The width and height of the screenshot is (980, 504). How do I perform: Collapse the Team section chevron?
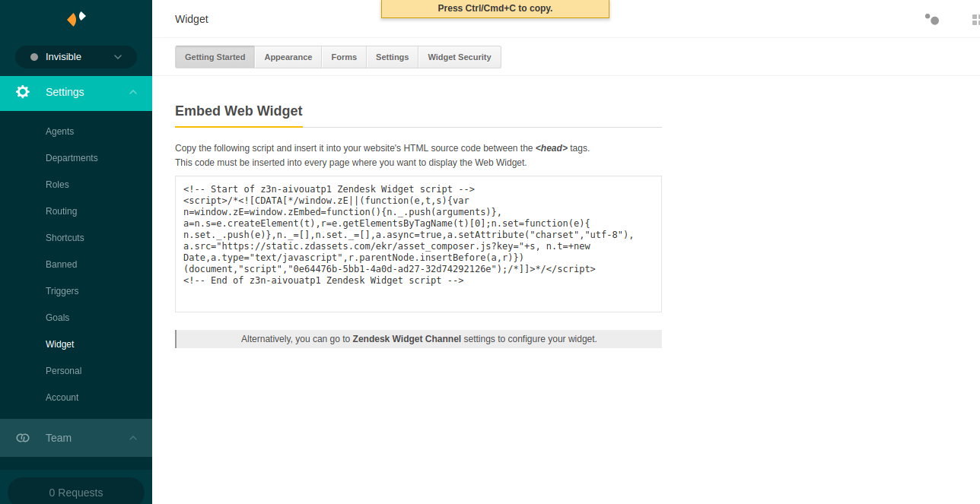click(133, 438)
